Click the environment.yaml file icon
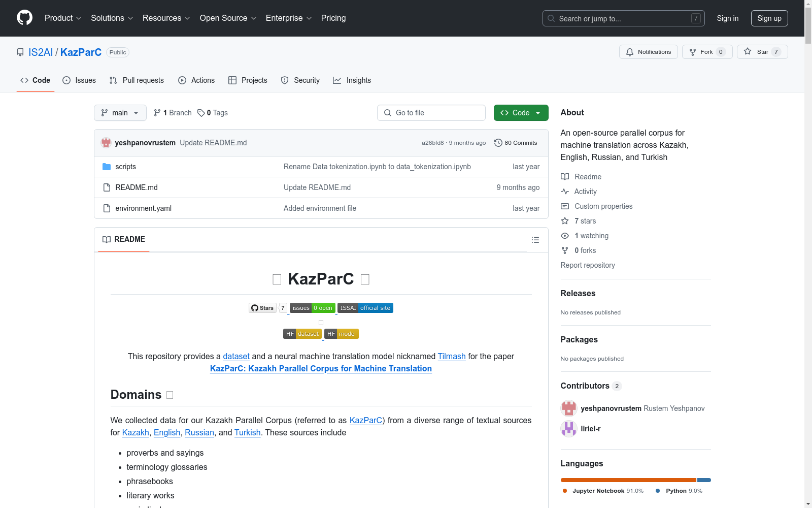The image size is (812, 508). point(107,208)
